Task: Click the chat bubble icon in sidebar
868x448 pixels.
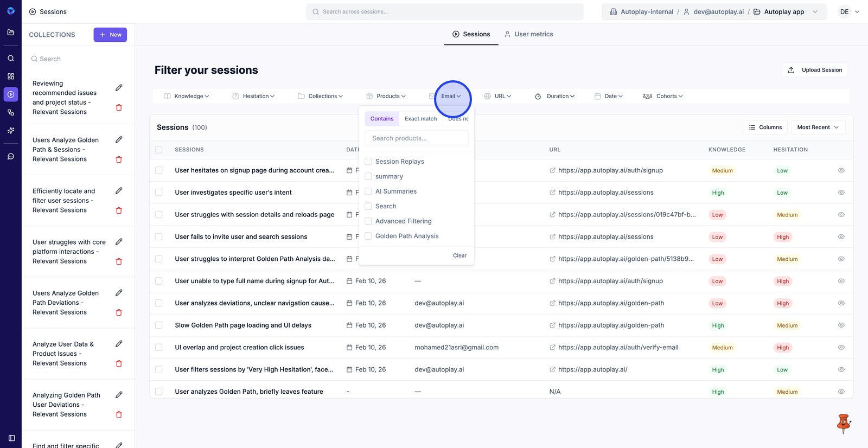Action: [11, 156]
